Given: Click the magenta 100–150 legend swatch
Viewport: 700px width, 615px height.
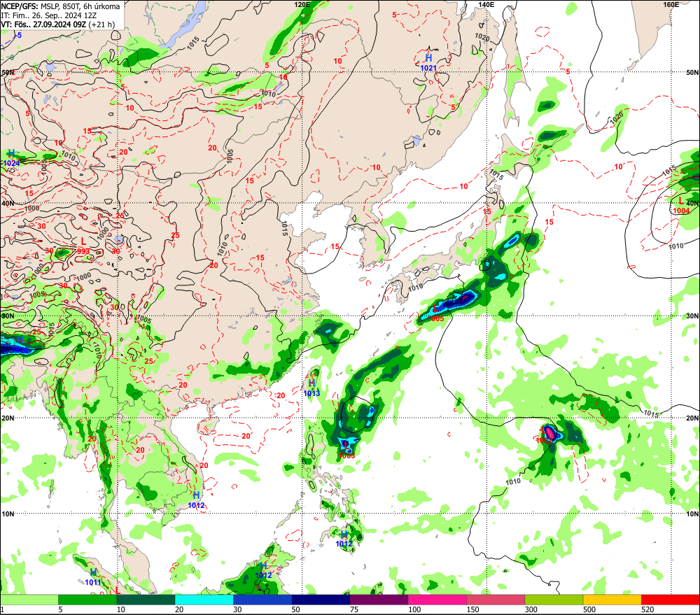Looking at the screenshot, I should click(437, 600).
